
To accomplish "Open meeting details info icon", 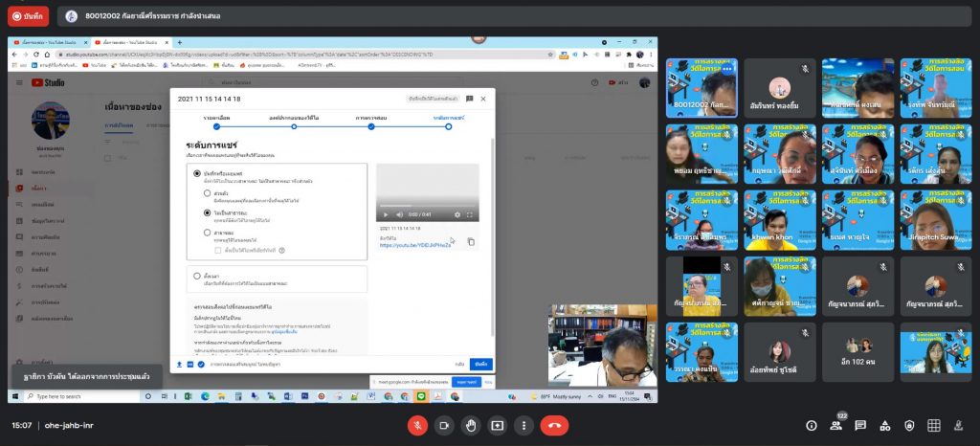I will click(812, 425).
